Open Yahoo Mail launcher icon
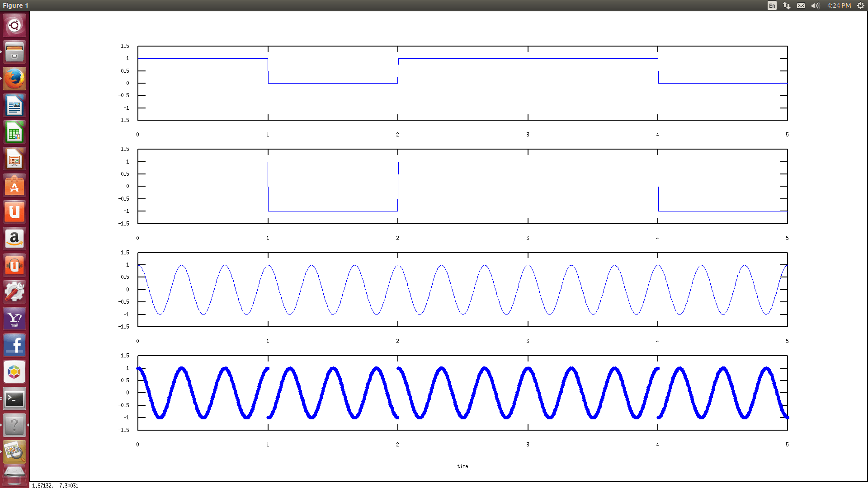The image size is (868, 488). [14, 319]
